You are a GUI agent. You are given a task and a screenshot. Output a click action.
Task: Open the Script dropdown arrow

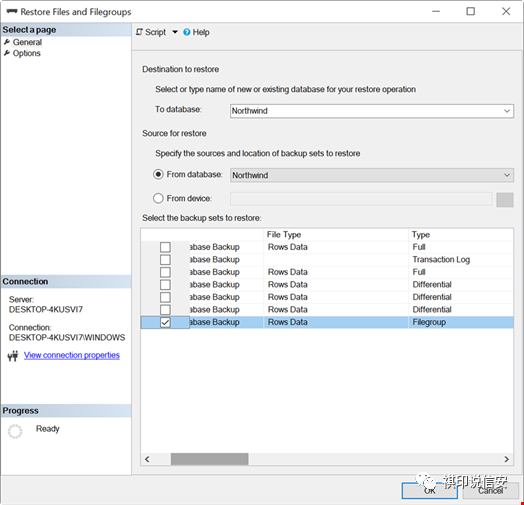pos(175,32)
